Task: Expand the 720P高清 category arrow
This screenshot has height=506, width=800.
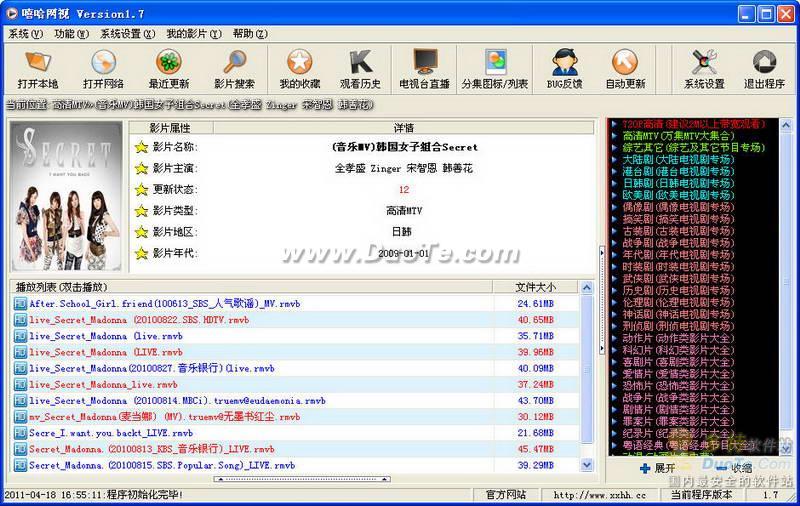Action: [615, 124]
